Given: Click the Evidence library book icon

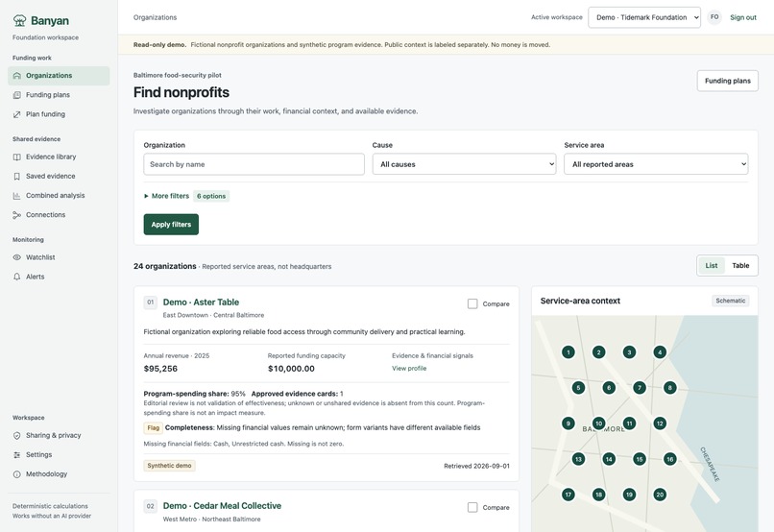Looking at the screenshot, I should click(16, 157).
